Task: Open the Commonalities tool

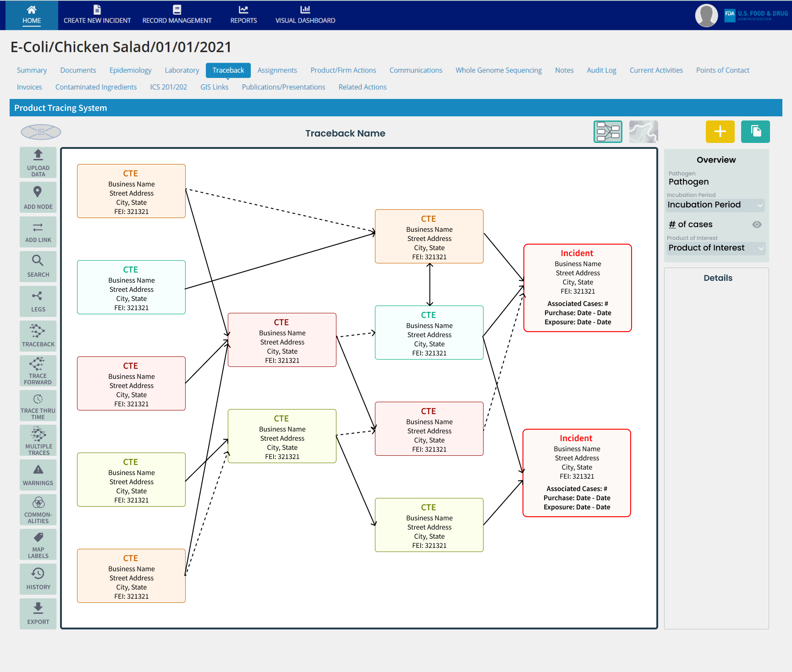Action: click(x=38, y=509)
